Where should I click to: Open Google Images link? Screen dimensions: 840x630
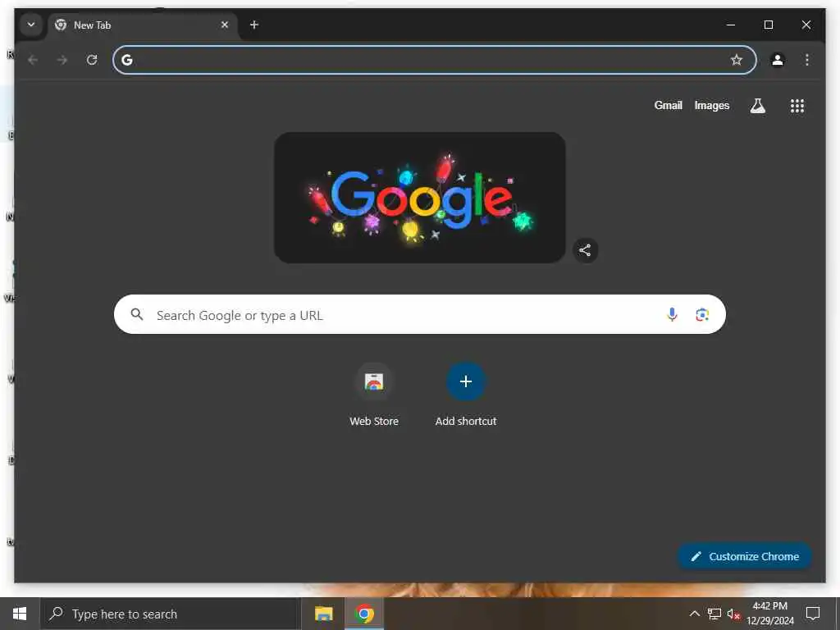[x=711, y=106]
